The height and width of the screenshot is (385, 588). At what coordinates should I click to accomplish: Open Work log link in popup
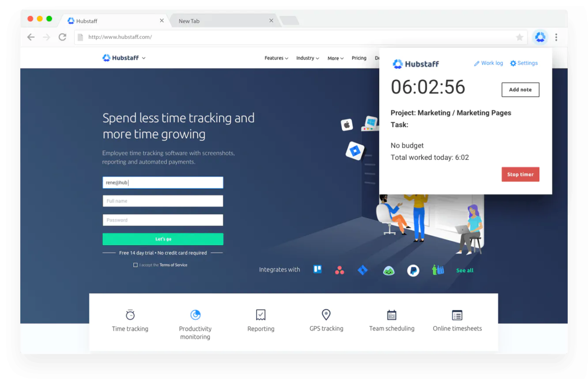pyautogui.click(x=488, y=63)
